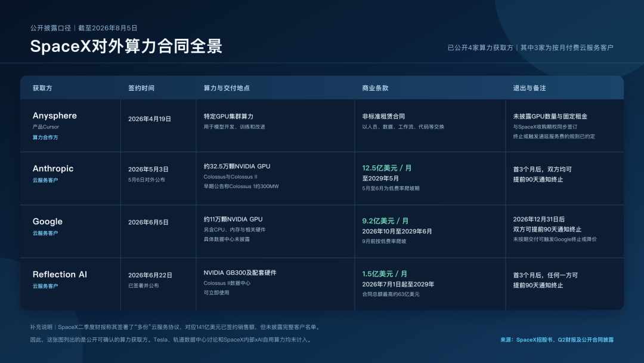Click the '退出与备注' column header
Viewport: 644px width, 363px height.
coord(530,88)
